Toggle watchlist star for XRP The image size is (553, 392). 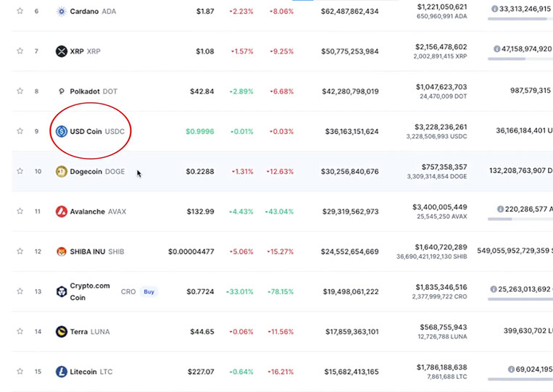tap(20, 51)
